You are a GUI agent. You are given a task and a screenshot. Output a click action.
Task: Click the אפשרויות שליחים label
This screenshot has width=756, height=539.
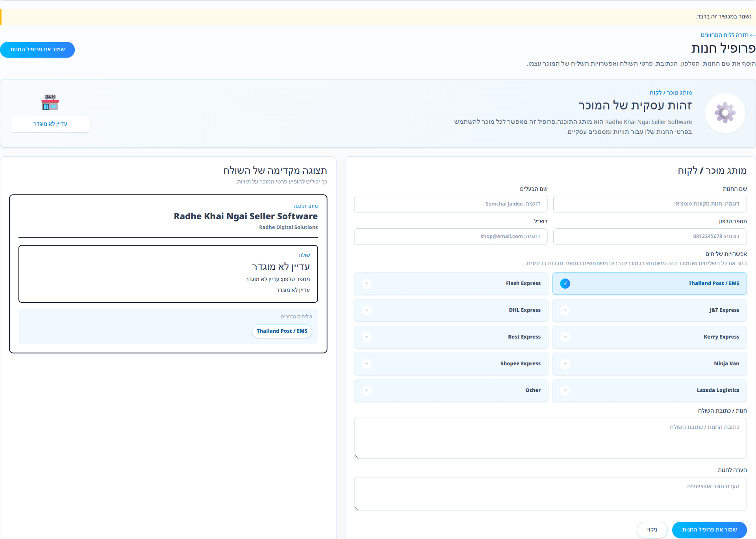pyautogui.click(x=726, y=254)
